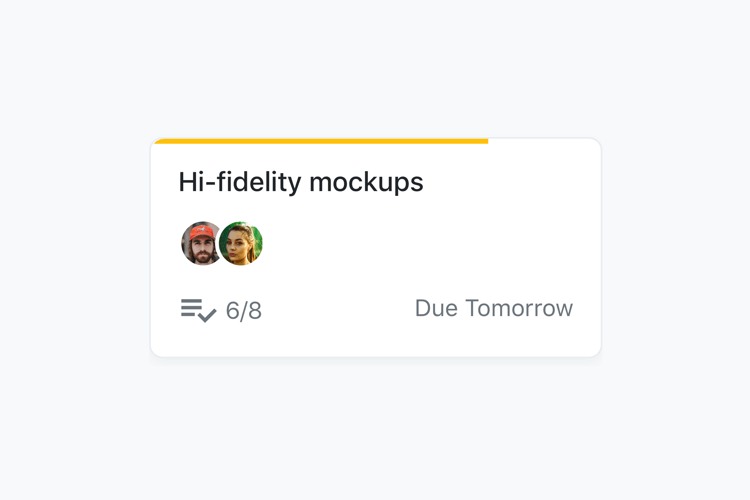
Task: Click the gray background below the card
Action: pyautogui.click(x=375, y=430)
